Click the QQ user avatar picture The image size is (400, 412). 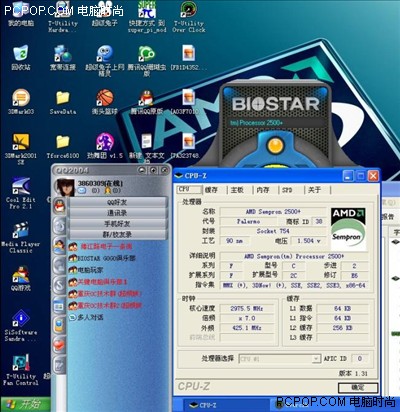click(64, 187)
